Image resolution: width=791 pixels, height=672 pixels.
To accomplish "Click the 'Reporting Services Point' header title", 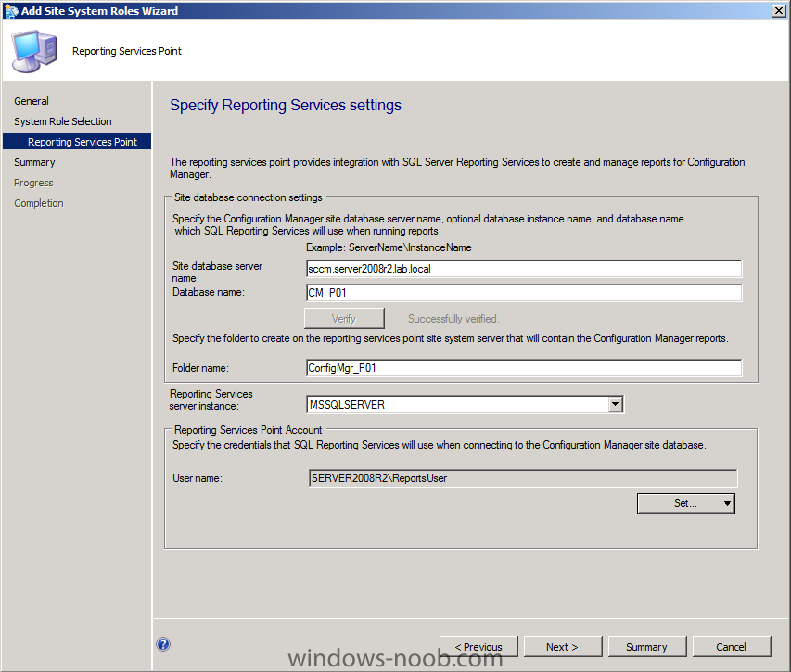I will (127, 51).
